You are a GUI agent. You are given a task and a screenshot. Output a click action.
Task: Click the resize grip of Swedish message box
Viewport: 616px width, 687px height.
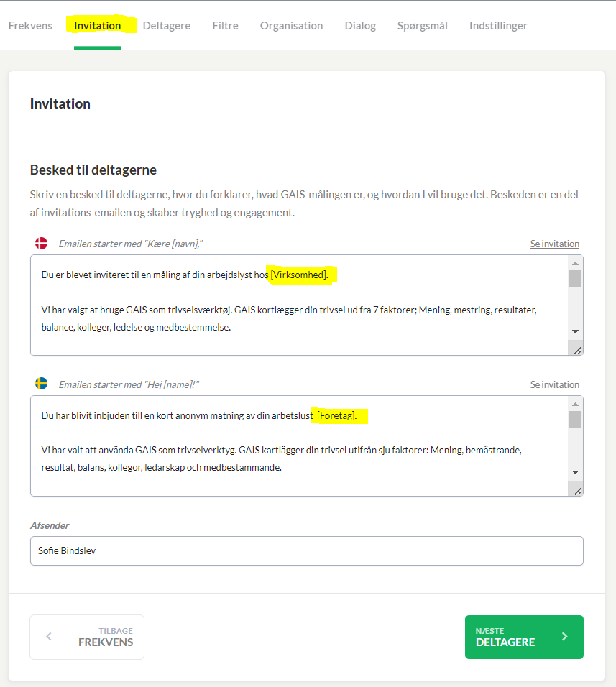click(x=577, y=491)
